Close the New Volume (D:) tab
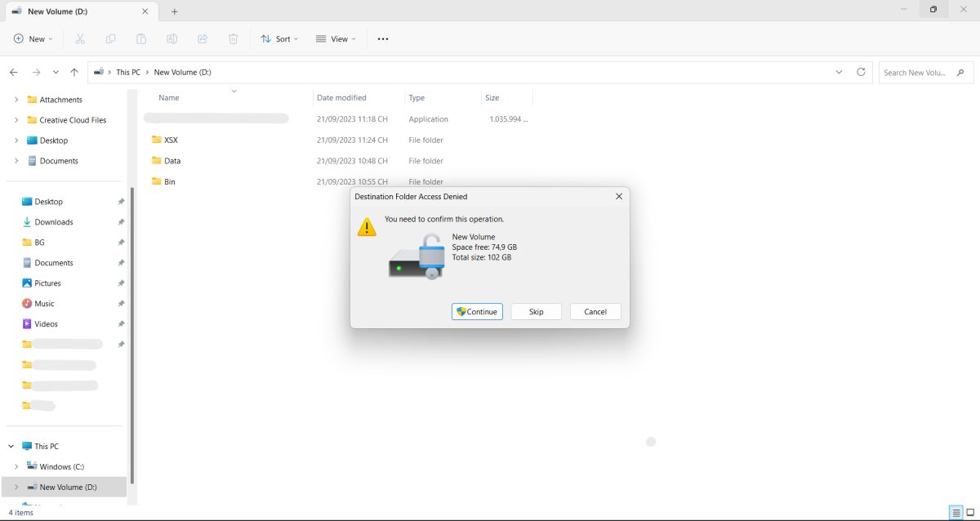This screenshot has width=980, height=521. tap(145, 11)
